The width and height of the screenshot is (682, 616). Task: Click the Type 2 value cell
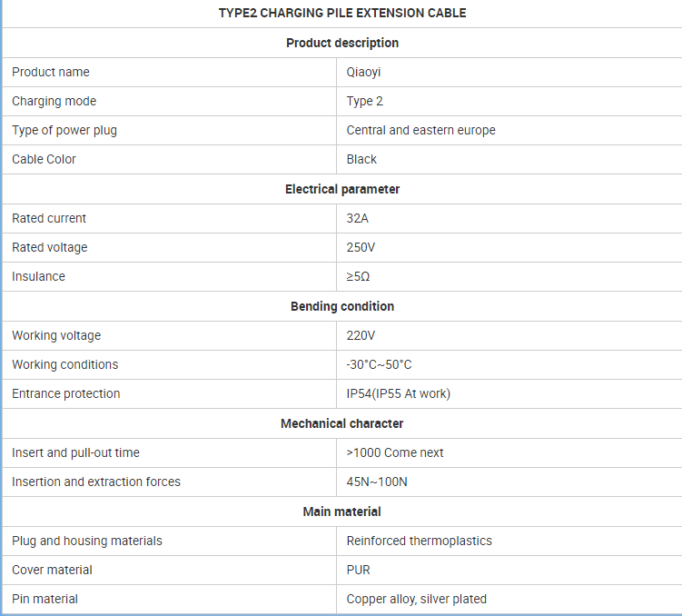click(509, 102)
